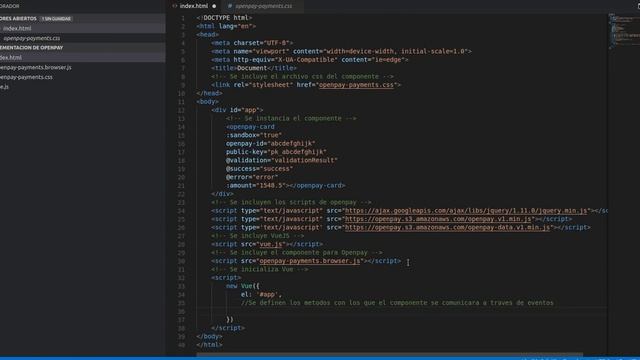Follow the jquery.min.js googleapis URL link

tap(466, 211)
